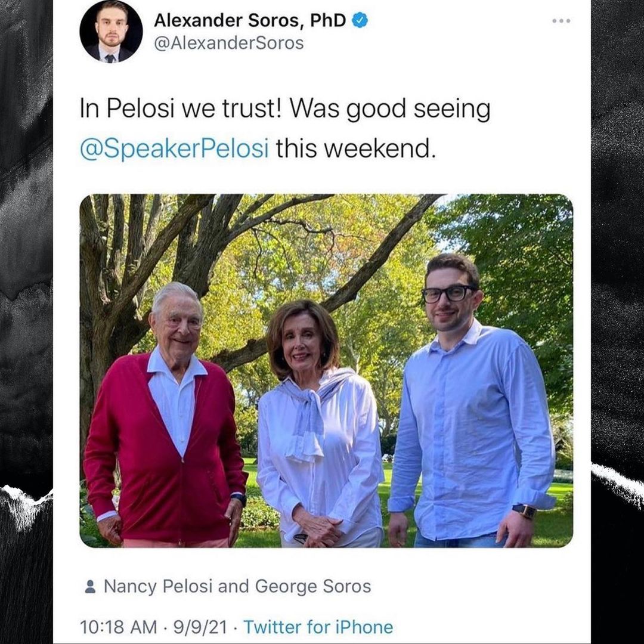
Task: Click the tagged people person icon
Action: pyautogui.click(x=90, y=587)
